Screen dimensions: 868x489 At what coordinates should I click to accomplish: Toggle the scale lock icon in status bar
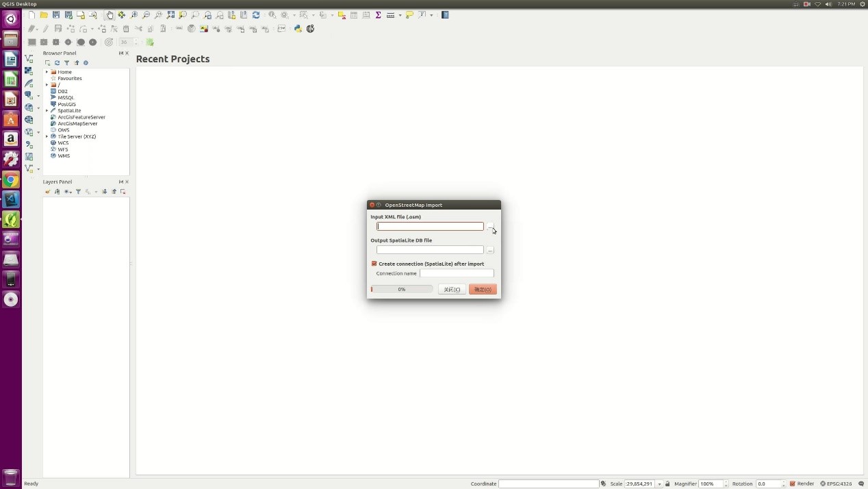667,484
